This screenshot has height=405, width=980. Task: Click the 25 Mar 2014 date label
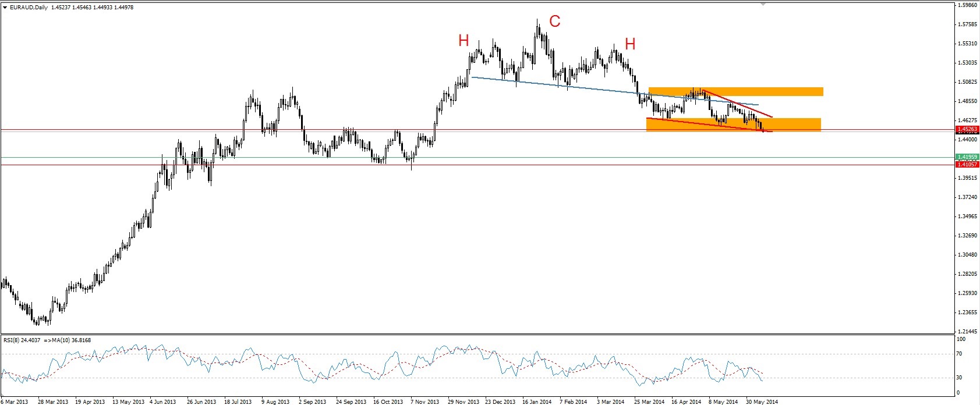tap(649, 402)
